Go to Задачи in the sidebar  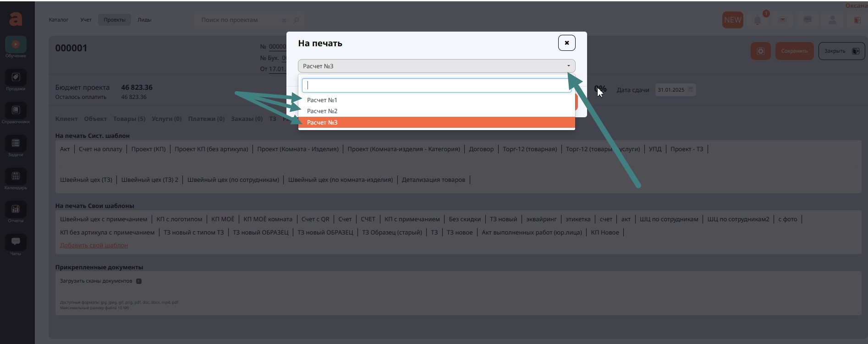coord(16,143)
